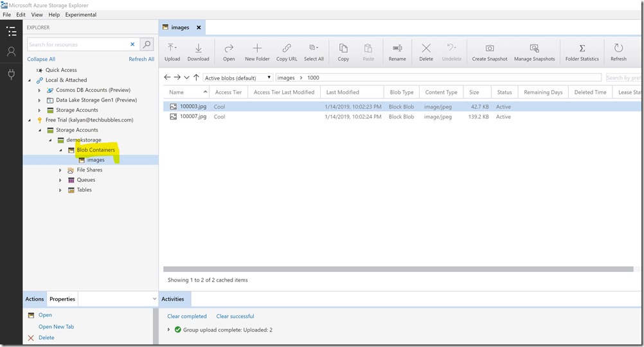Screen dimensions: 644x347
Task: Click the Delete toolbar icon
Action: pyautogui.click(x=426, y=48)
